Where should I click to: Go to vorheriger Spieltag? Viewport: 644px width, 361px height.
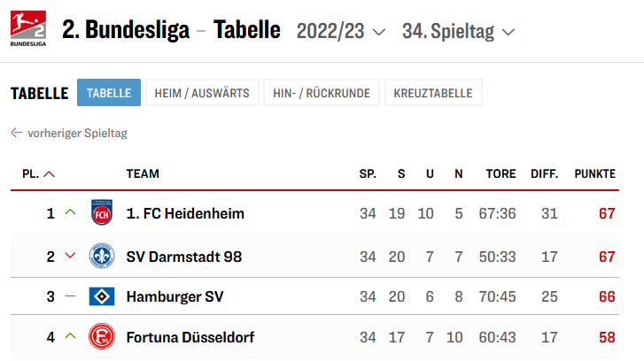click(x=77, y=134)
